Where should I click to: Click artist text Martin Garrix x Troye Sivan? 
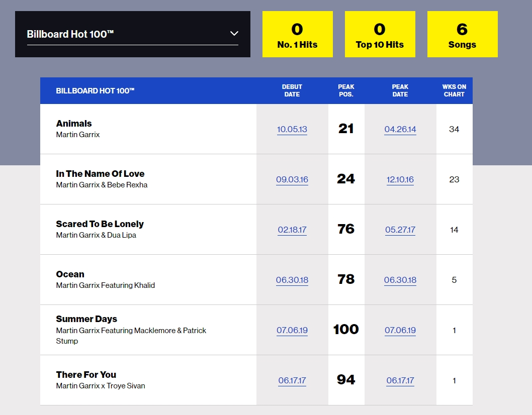click(x=101, y=386)
